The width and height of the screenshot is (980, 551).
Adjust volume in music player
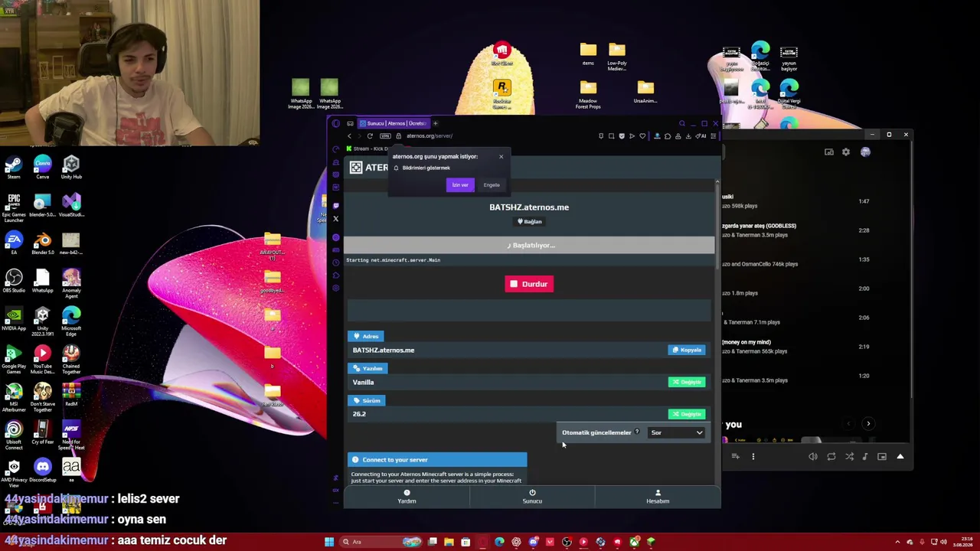tap(813, 457)
